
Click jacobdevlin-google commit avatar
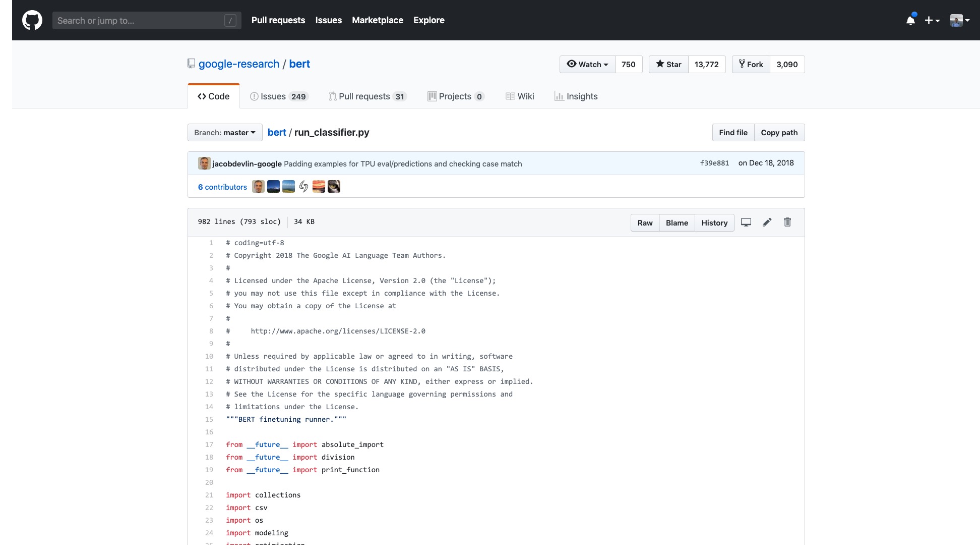pos(204,163)
